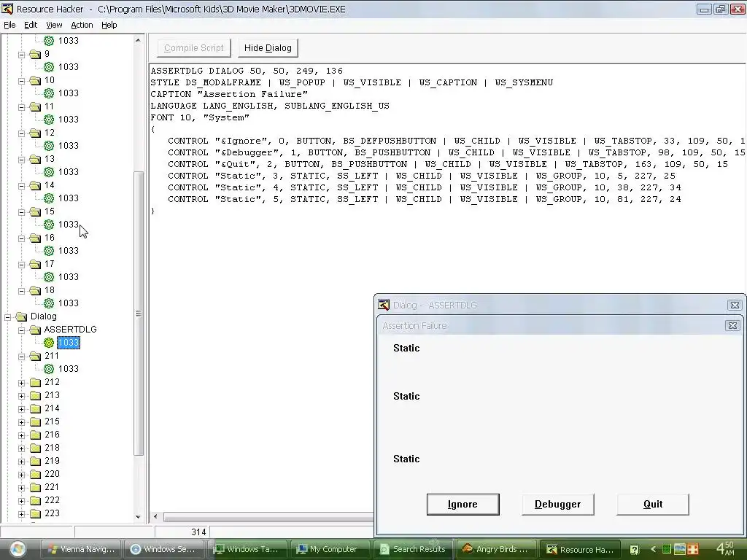This screenshot has height=560, width=747.
Task: Switch to Vienna Navigator taskbar item
Action: 82,549
